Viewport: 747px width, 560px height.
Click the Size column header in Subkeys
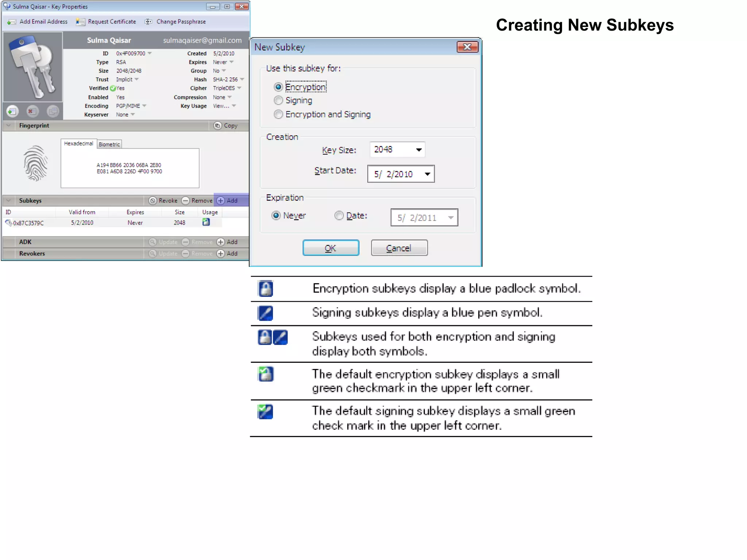(179, 212)
